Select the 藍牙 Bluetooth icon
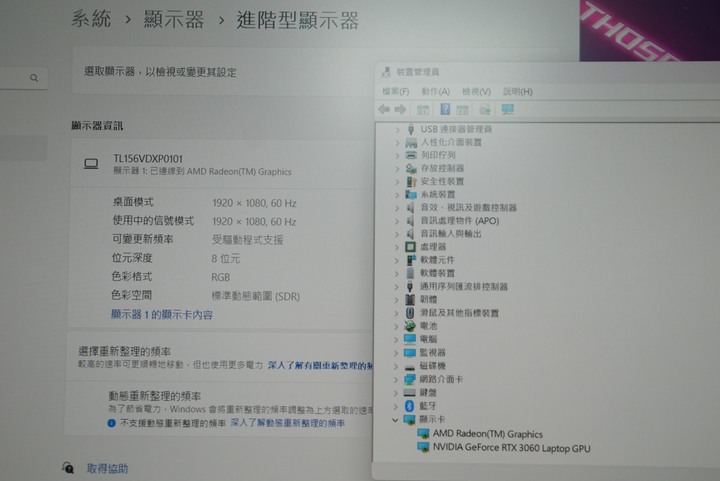This screenshot has height=481, width=720. [410, 406]
